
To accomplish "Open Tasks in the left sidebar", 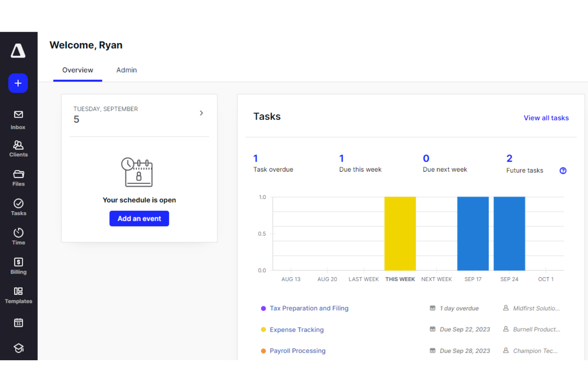I will click(x=18, y=207).
